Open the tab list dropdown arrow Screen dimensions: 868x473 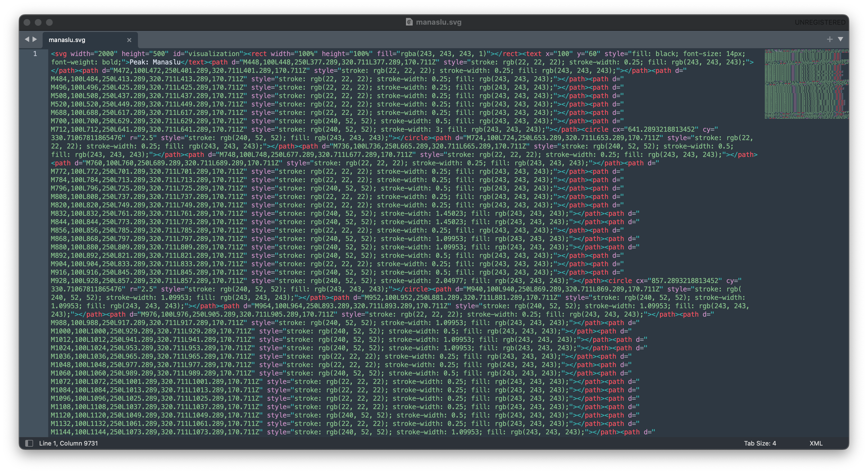(840, 40)
